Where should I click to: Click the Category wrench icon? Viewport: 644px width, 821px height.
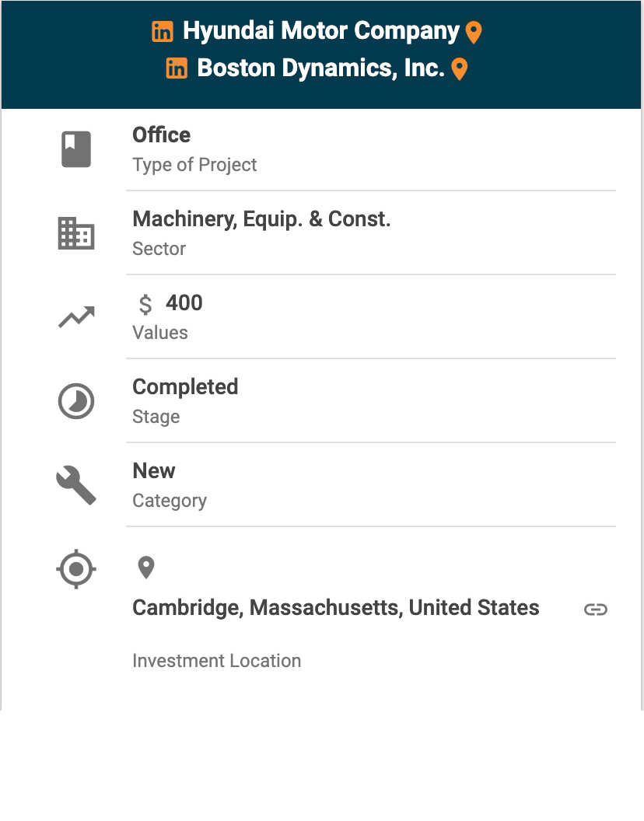point(76,485)
